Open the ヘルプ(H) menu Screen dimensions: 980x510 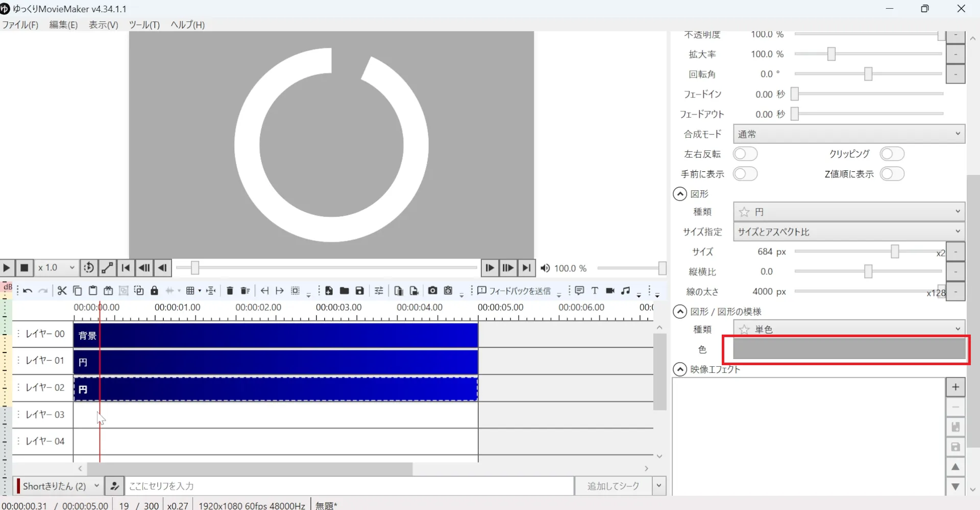(187, 25)
